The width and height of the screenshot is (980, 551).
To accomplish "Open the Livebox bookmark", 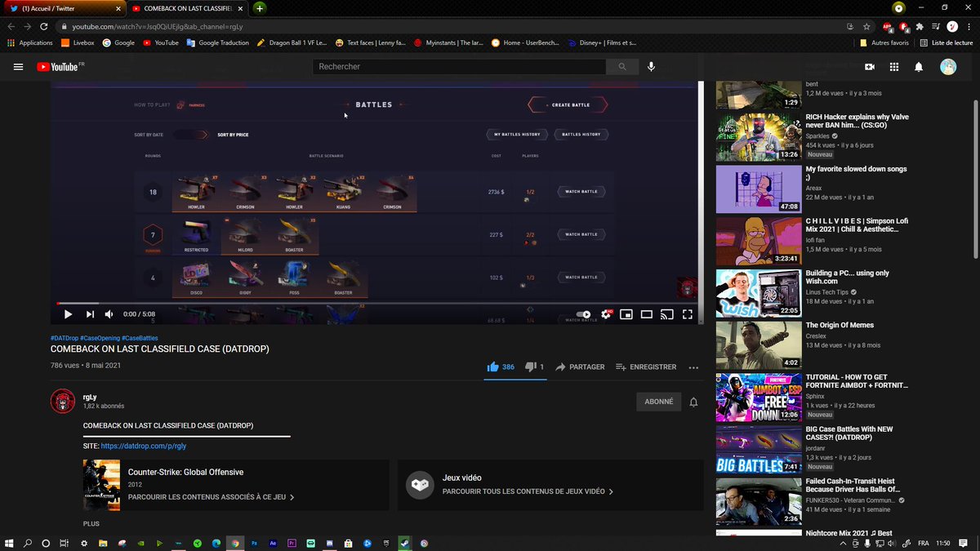I will [x=78, y=42].
